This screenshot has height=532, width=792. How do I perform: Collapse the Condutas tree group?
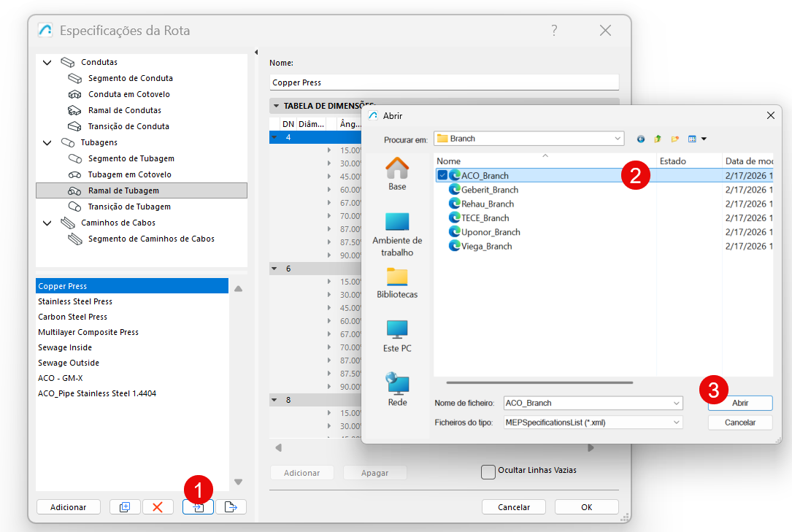pyautogui.click(x=47, y=63)
